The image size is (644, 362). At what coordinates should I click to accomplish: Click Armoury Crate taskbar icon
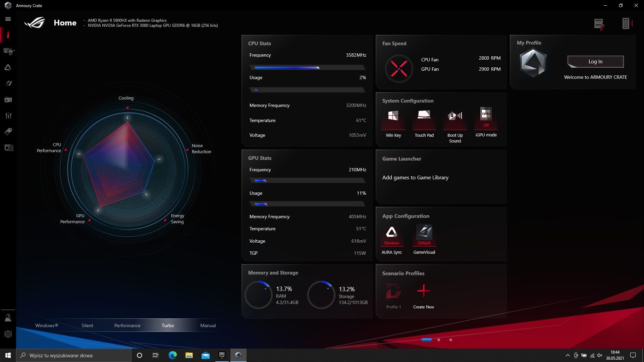tap(238, 355)
